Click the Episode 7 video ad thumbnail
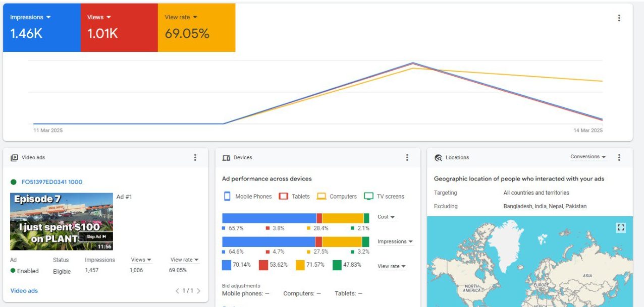This screenshot has width=644, height=307. pyautogui.click(x=62, y=221)
